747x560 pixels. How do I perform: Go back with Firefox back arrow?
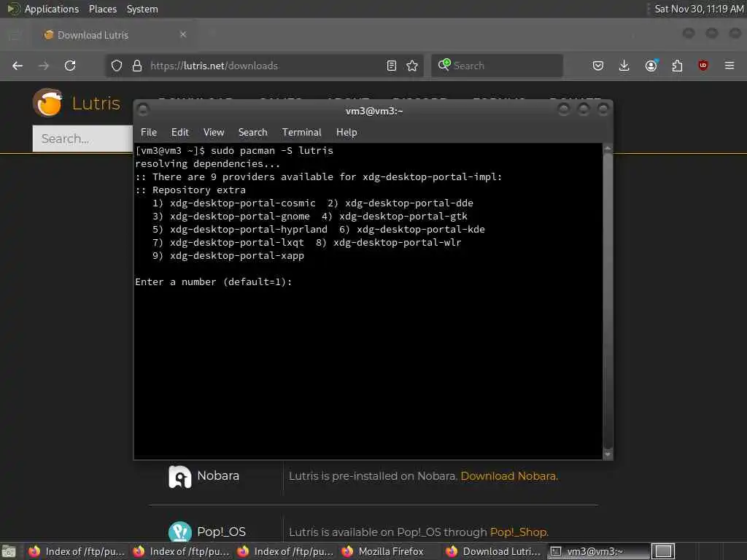click(x=18, y=66)
